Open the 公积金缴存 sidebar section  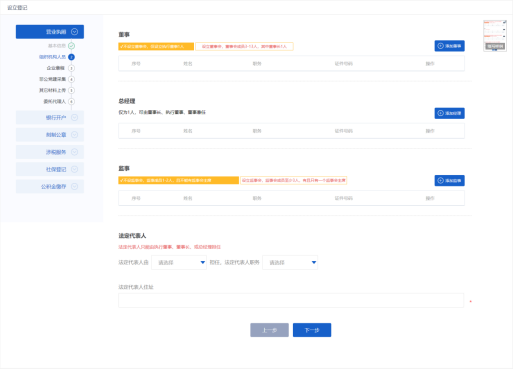[x=50, y=187]
